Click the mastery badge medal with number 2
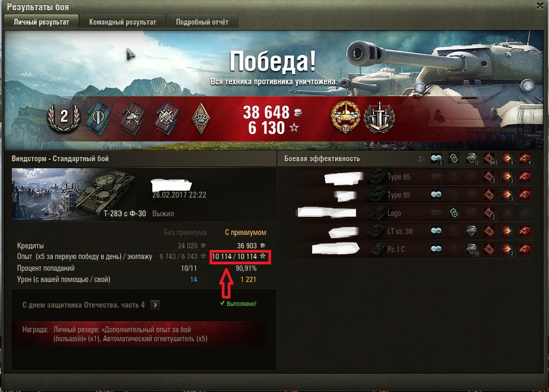 pyautogui.click(x=64, y=117)
